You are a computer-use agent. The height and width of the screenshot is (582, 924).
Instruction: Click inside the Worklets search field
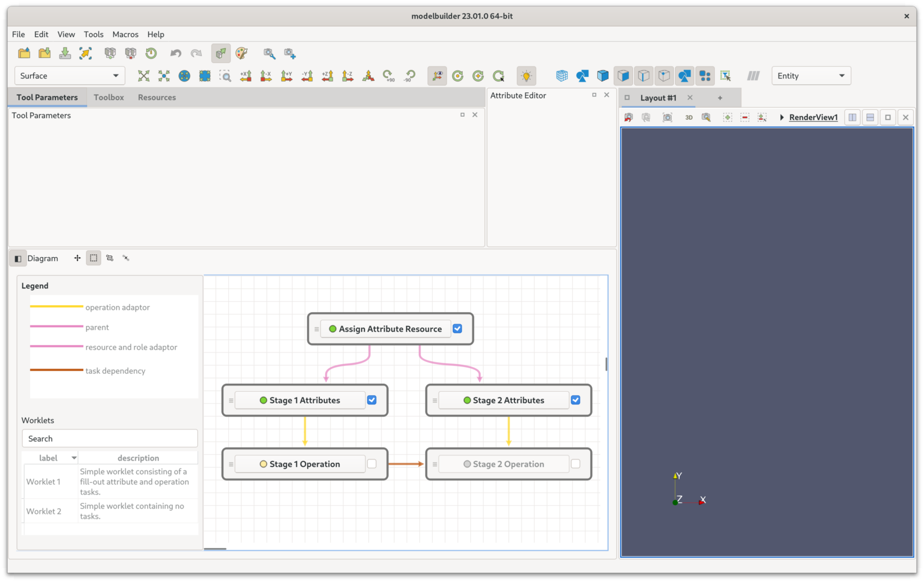click(x=109, y=438)
